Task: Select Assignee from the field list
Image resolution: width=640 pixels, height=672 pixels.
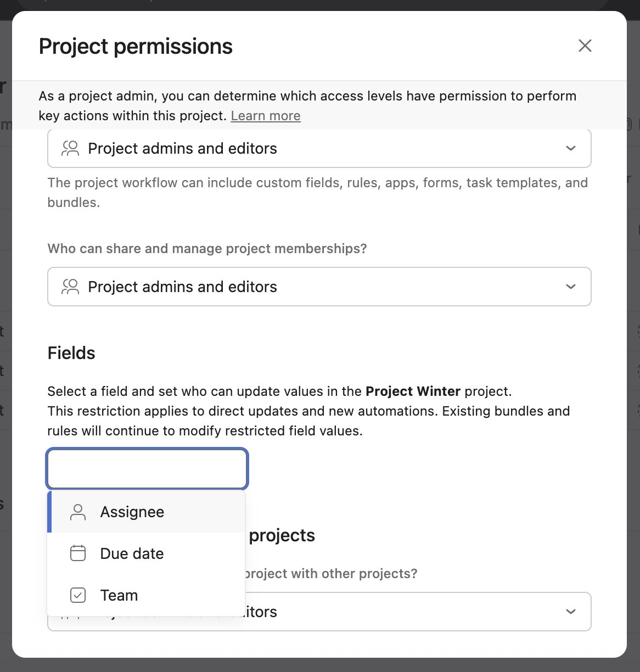Action: click(132, 512)
